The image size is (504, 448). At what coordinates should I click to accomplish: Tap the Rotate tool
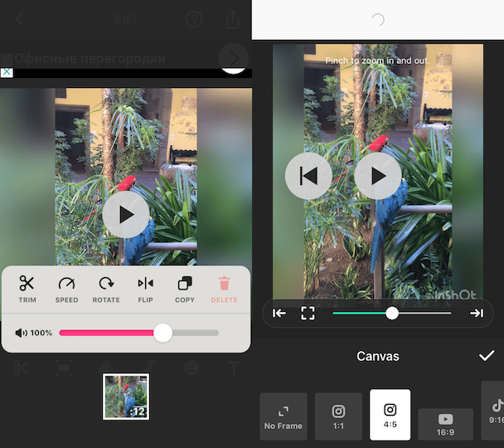point(106,289)
